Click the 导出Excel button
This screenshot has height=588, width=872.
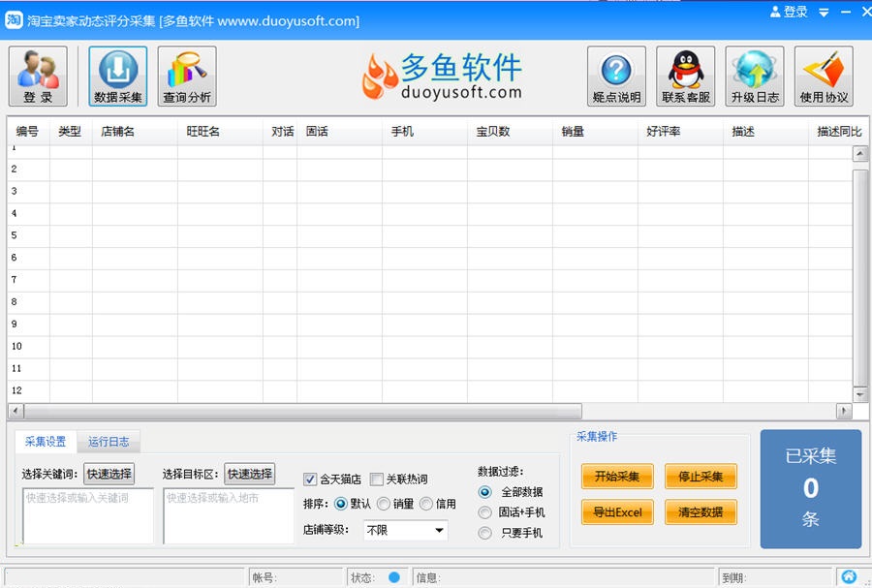617,511
